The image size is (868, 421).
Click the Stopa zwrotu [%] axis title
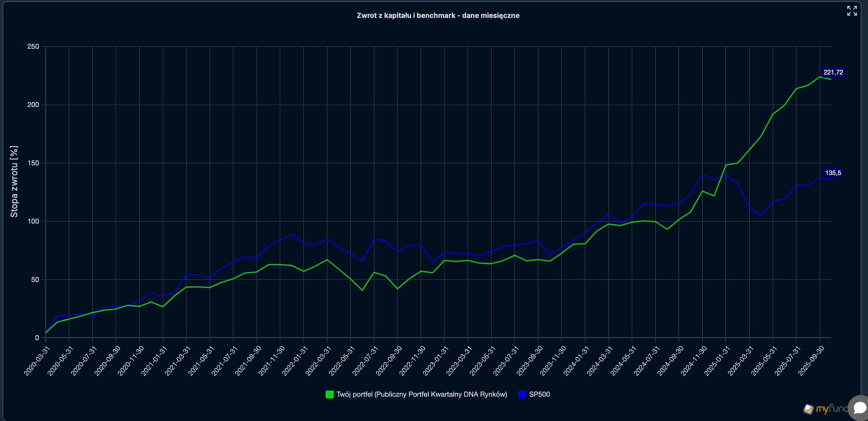pyautogui.click(x=14, y=181)
